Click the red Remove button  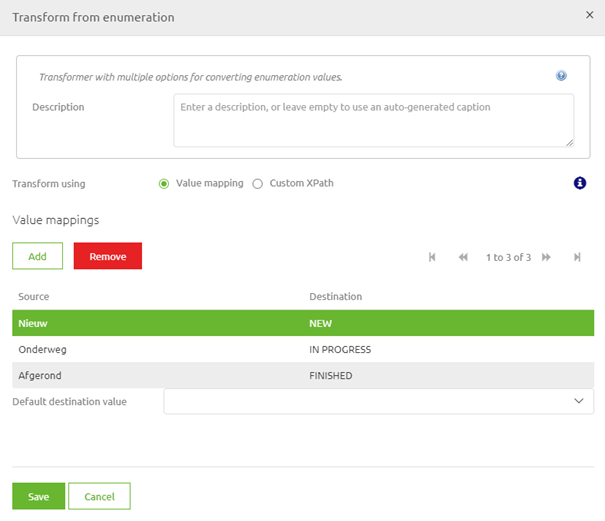[x=108, y=256]
